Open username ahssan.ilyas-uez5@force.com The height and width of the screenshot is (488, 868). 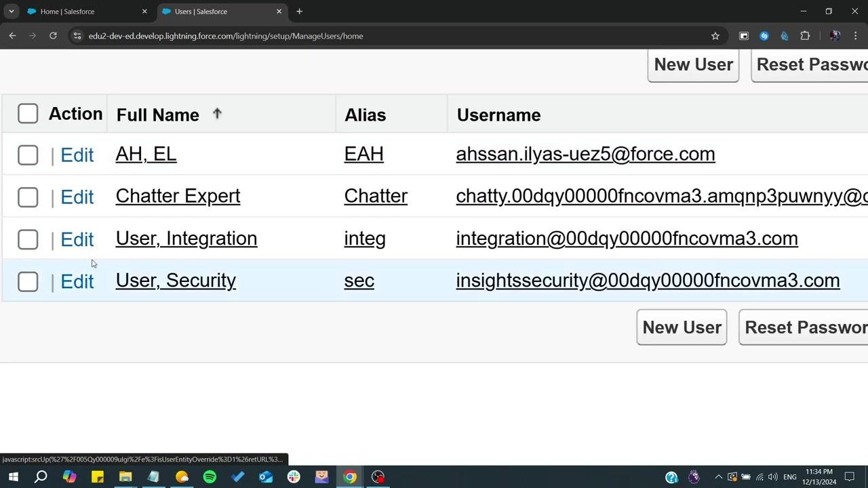pos(585,154)
